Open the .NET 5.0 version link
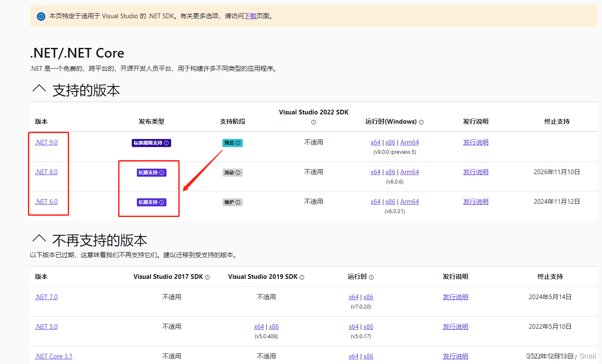 coord(46,327)
